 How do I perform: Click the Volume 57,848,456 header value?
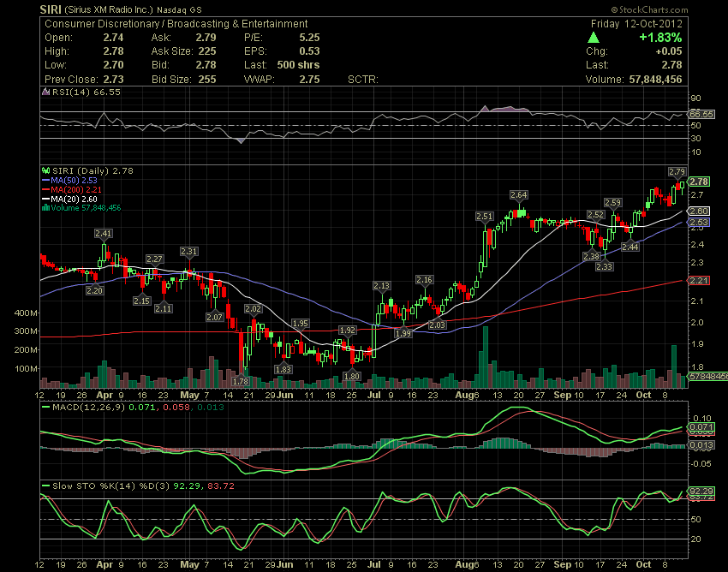(x=655, y=80)
